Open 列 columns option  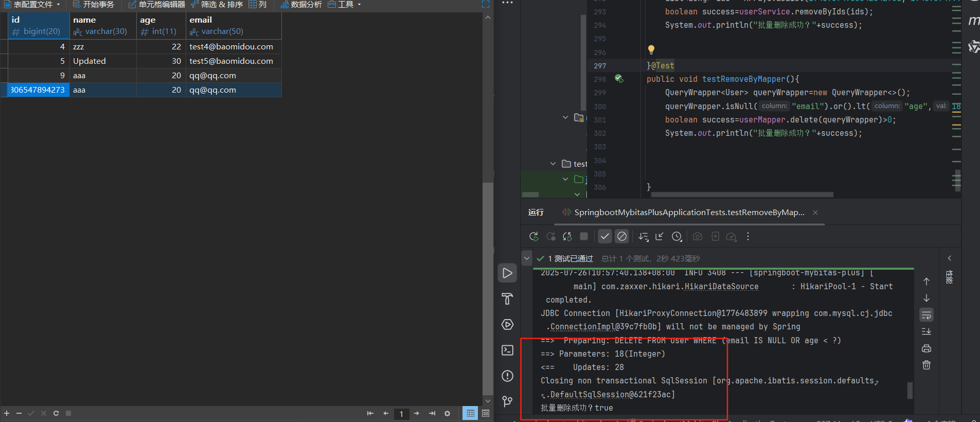pos(258,5)
